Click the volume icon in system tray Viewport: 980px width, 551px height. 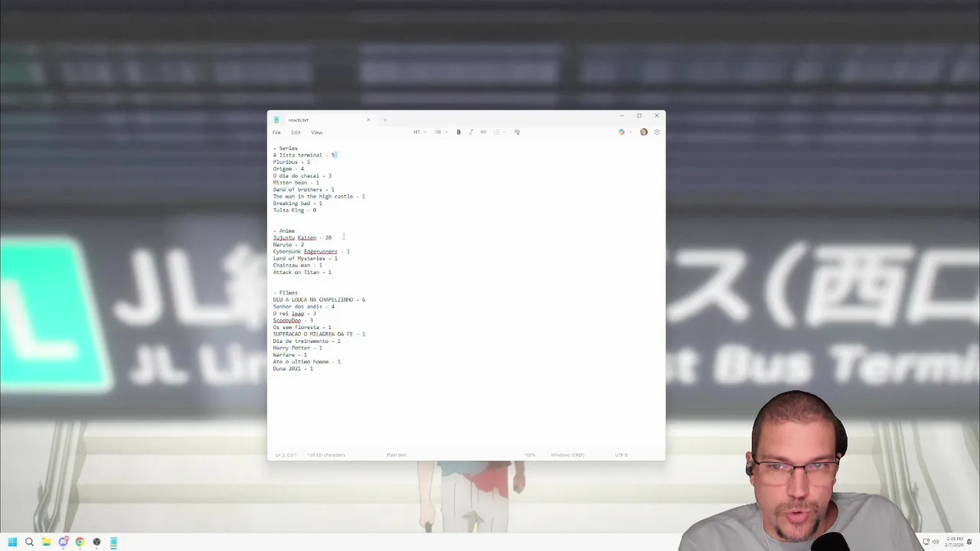tap(935, 542)
